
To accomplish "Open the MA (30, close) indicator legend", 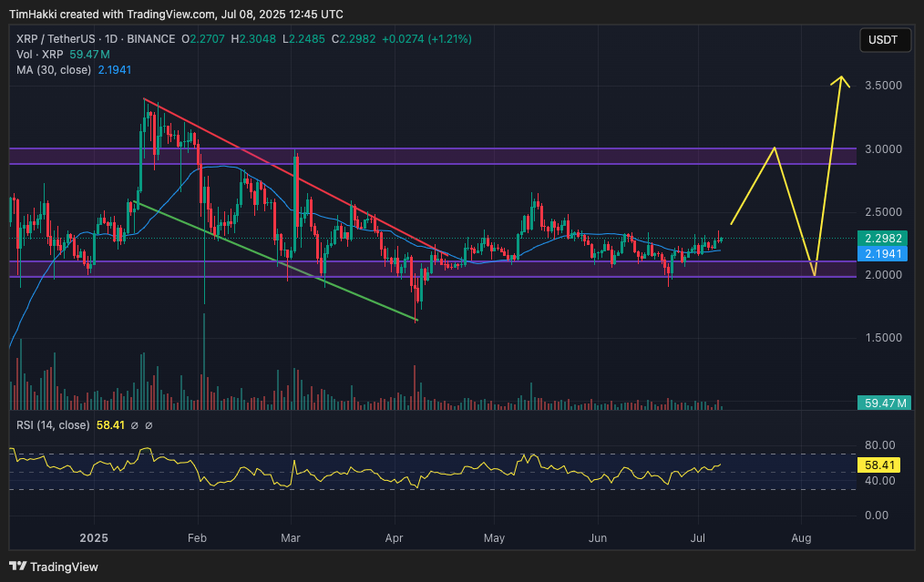I will (x=53, y=70).
